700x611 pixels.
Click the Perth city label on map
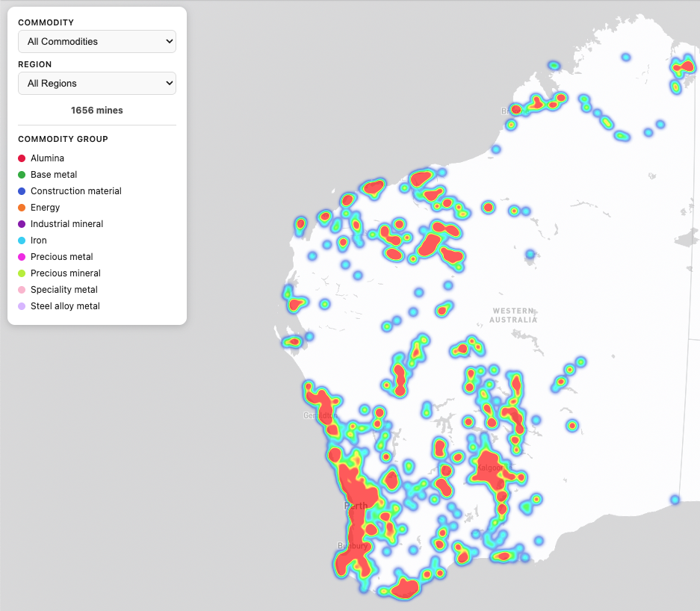pos(356,506)
